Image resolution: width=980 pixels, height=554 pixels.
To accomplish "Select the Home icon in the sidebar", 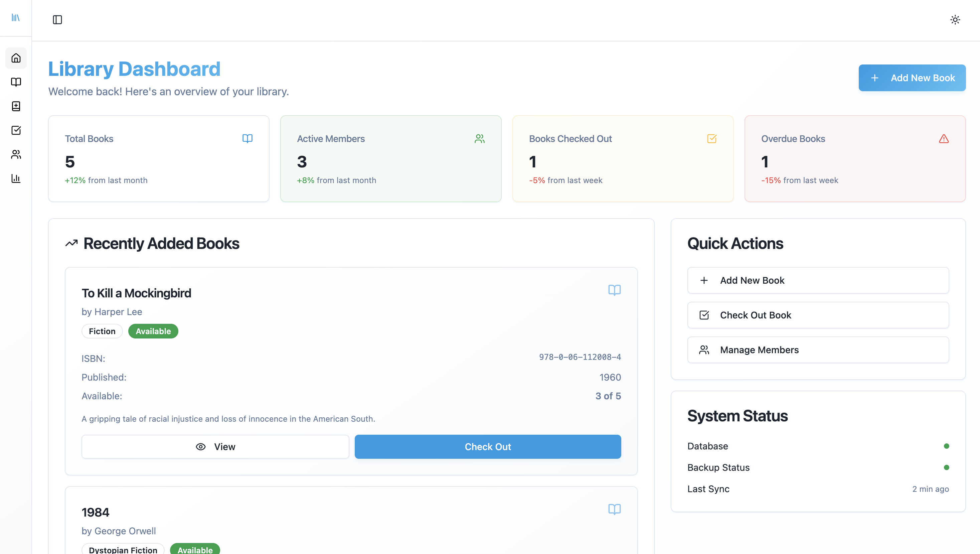I will tap(16, 58).
